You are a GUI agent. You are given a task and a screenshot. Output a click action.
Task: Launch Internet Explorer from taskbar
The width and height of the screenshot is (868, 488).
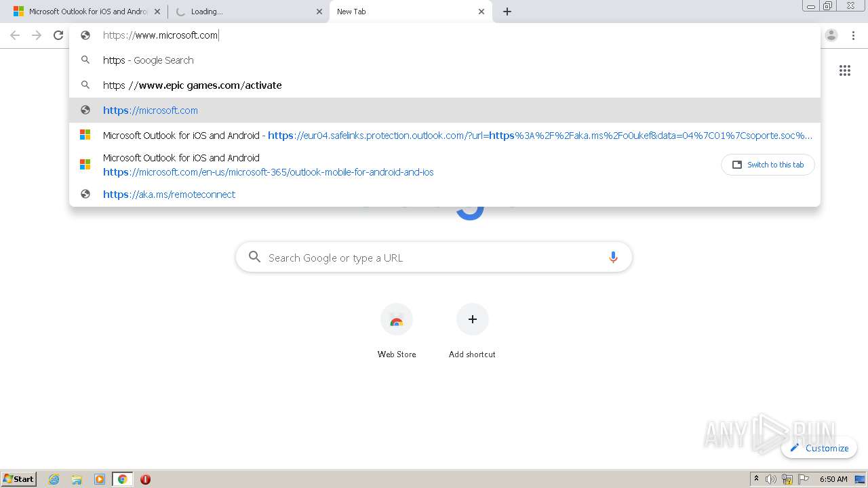(x=54, y=479)
